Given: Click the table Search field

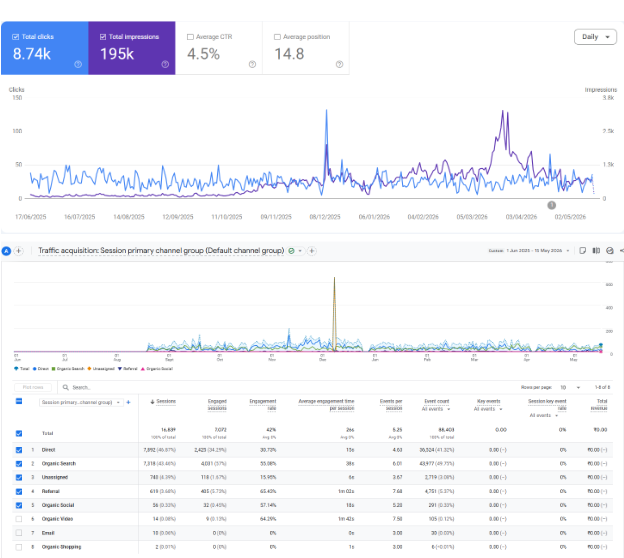Looking at the screenshot, I should (x=81, y=387).
